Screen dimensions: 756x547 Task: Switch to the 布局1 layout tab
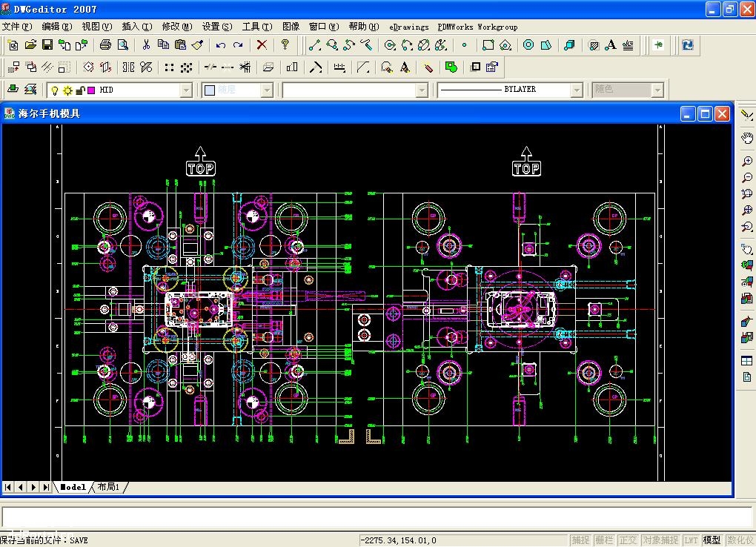pos(108,487)
